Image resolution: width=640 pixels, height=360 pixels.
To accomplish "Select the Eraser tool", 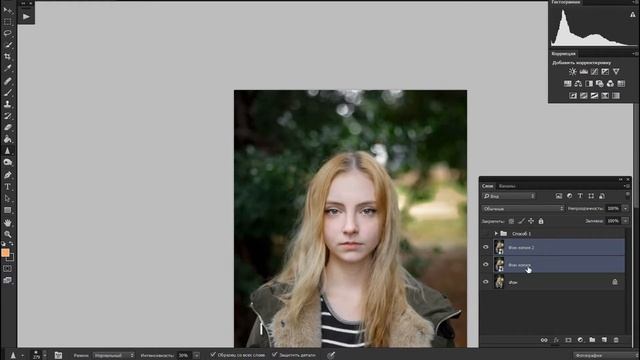I will tap(7, 127).
